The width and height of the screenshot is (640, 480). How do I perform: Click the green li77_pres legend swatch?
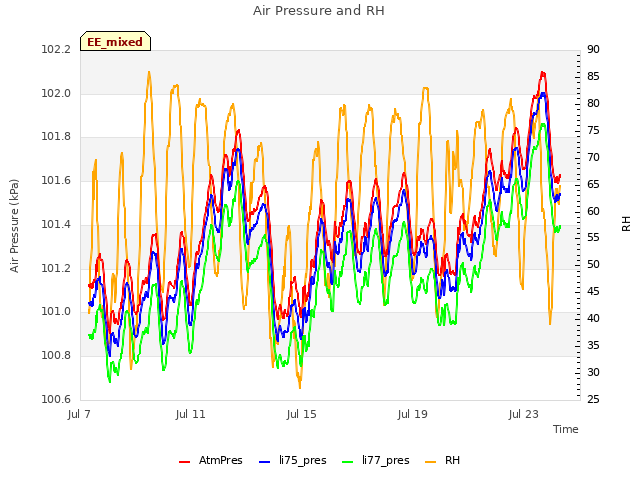pyautogui.click(x=348, y=462)
